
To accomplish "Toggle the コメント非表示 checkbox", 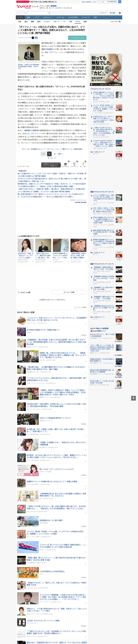I will (x=75, y=308).
